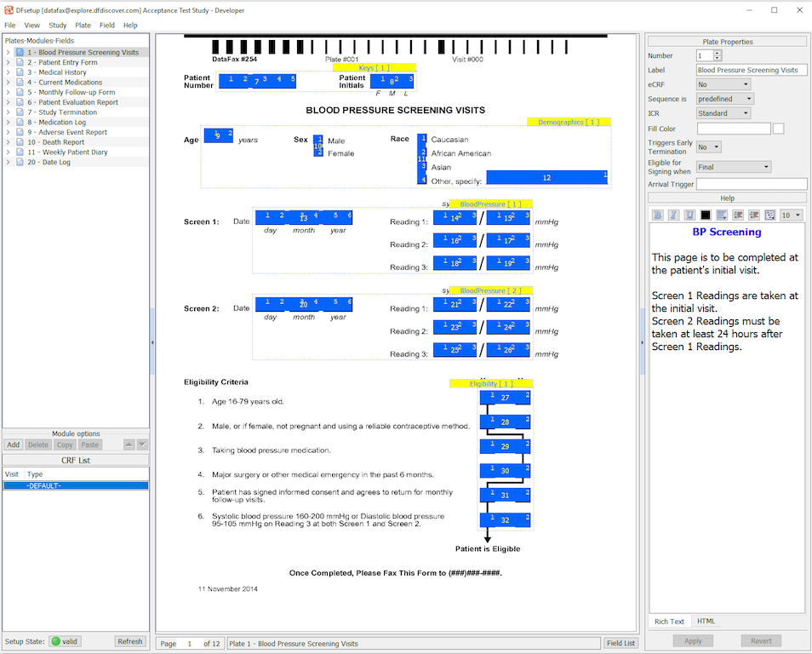Click the Medical History plate page icon
The width and height of the screenshot is (812, 654).
click(20, 72)
